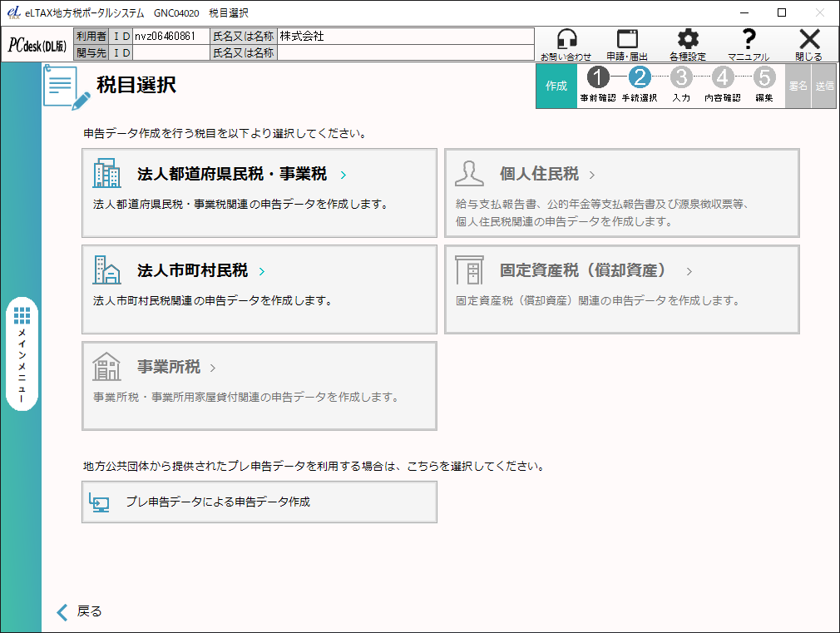Image resolution: width=840 pixels, height=633 pixels.
Task: Open プレ申告データによる申告データ作成
Action: [x=259, y=502]
